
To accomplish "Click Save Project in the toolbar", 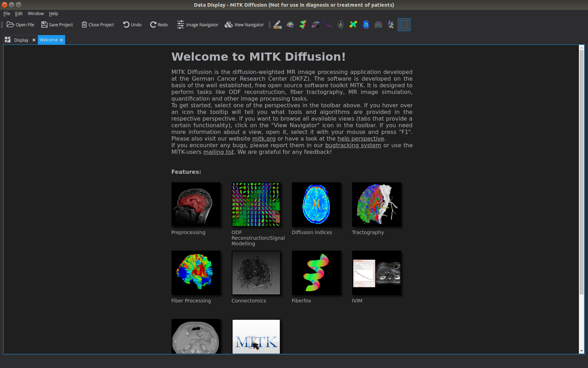I will [x=57, y=25].
